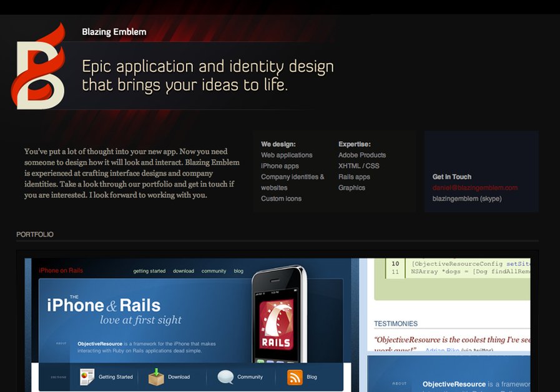Click the Blazing Emblem site title
This screenshot has height=392, width=560.
tap(114, 32)
